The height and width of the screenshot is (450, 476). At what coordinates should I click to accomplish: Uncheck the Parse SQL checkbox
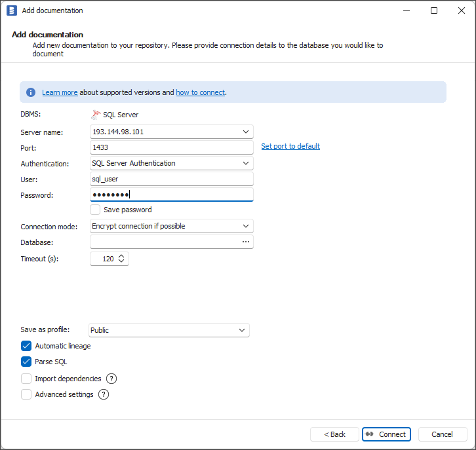pyautogui.click(x=26, y=362)
